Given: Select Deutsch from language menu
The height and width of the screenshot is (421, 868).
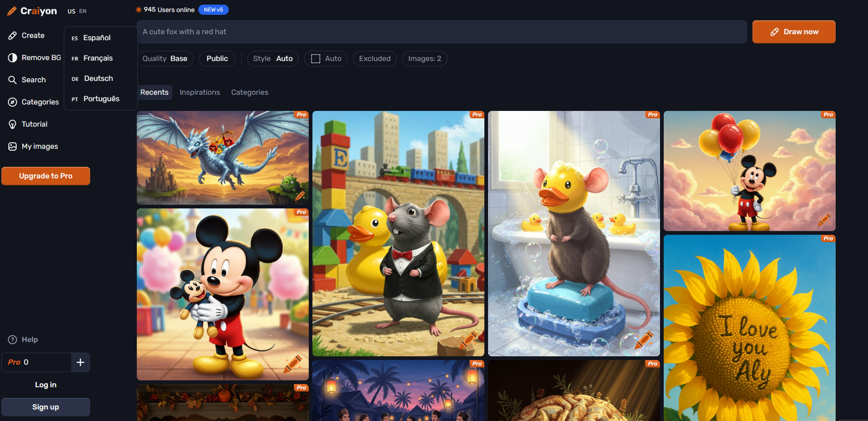Looking at the screenshot, I should coord(101,79).
